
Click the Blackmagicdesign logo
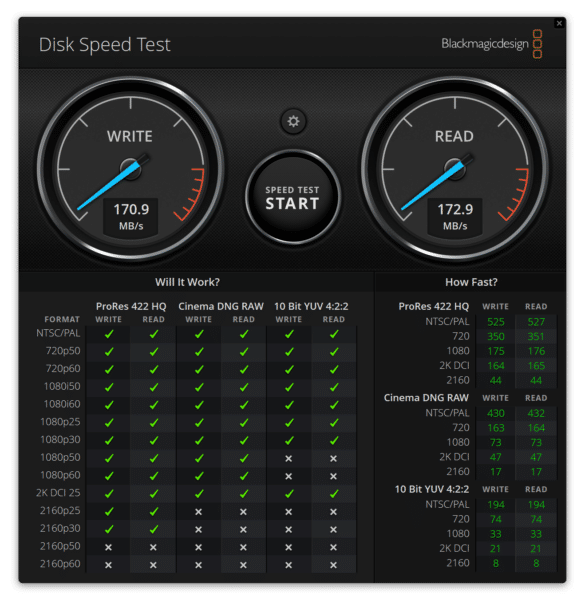tap(492, 44)
